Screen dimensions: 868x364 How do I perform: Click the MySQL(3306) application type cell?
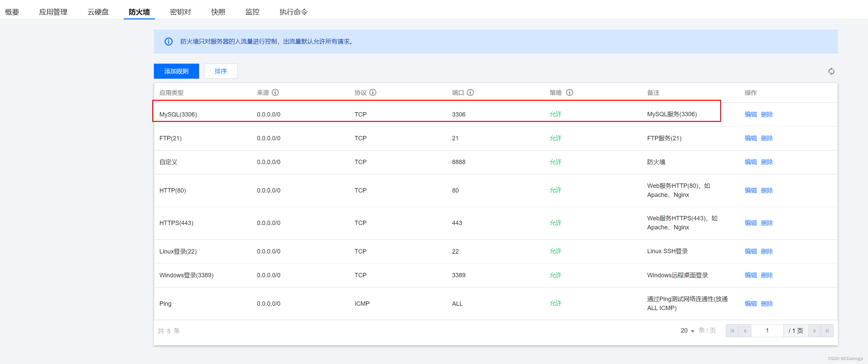pos(178,115)
